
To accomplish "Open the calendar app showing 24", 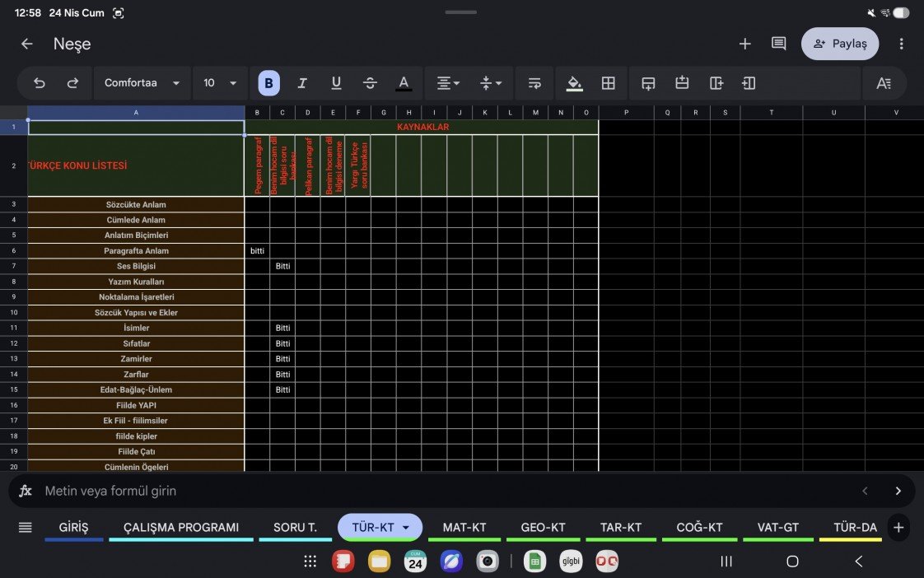I will click(415, 562).
